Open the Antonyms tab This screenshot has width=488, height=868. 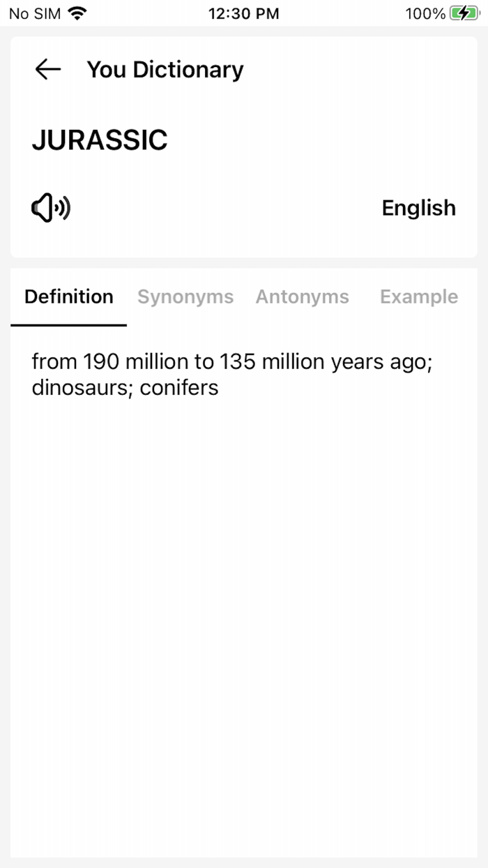[x=303, y=297]
